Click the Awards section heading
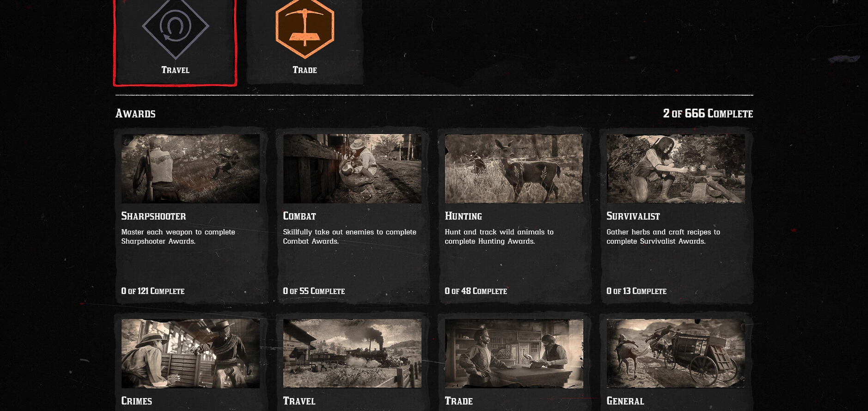This screenshot has width=868, height=411. pyautogui.click(x=135, y=113)
